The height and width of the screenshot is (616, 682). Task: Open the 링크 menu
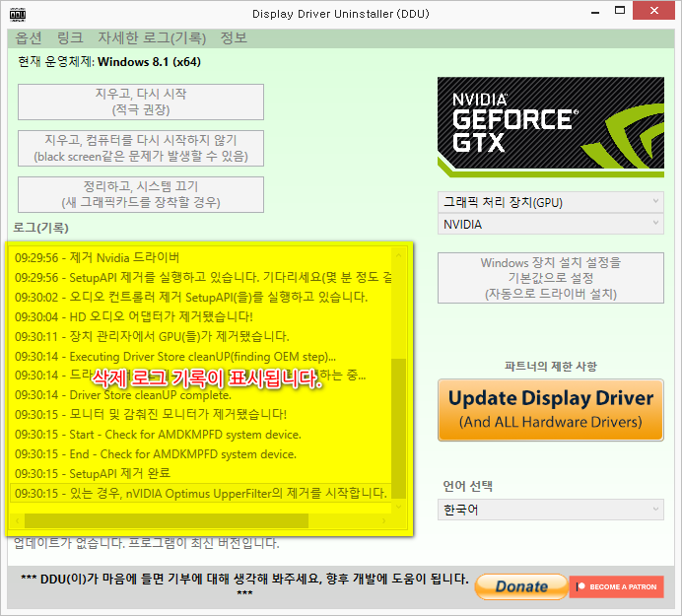[70, 38]
